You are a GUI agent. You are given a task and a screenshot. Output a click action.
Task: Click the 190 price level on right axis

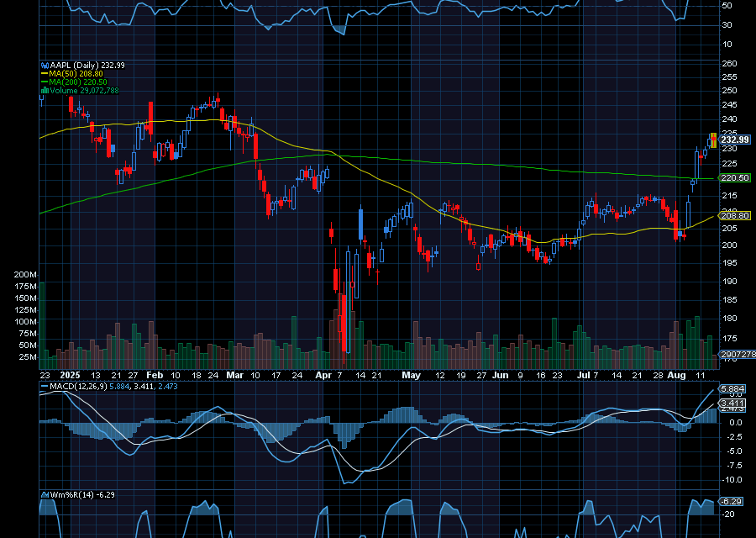coord(729,282)
